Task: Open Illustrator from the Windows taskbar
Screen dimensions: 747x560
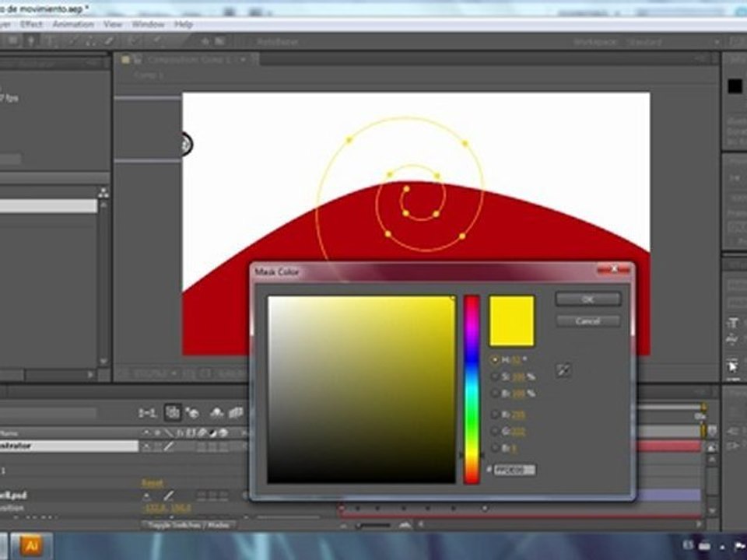Action: pos(31,546)
